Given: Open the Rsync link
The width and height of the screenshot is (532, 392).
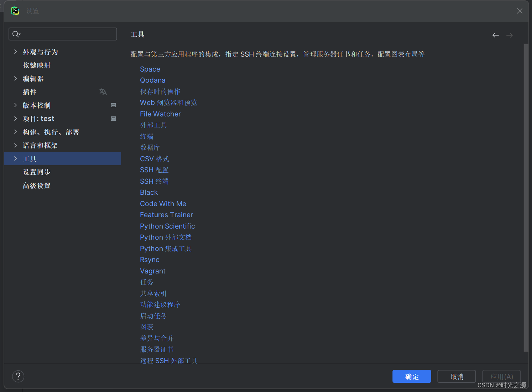Looking at the screenshot, I should (x=150, y=260).
